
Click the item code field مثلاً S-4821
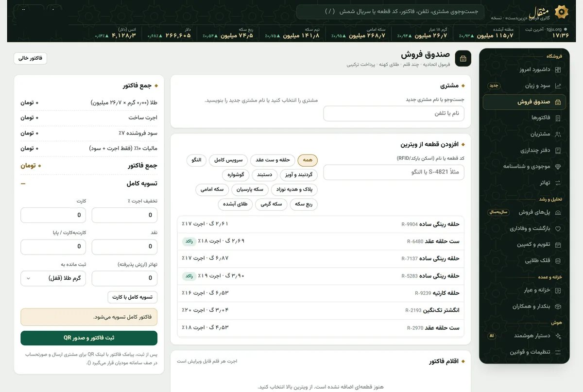(394, 172)
